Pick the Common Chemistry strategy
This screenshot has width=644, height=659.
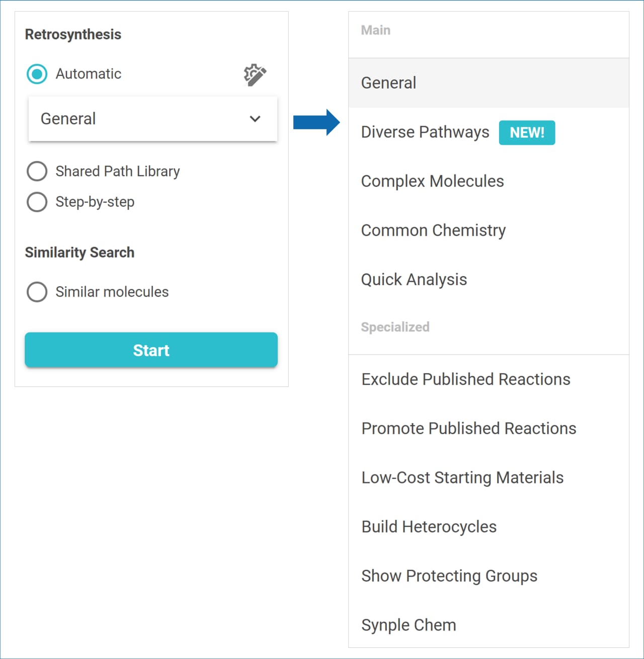[x=433, y=230]
